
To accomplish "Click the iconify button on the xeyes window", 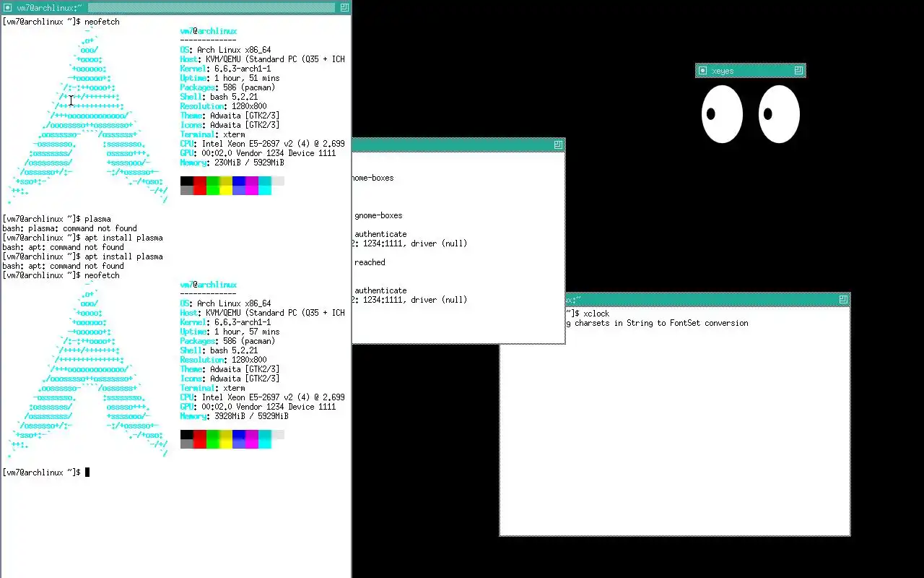I will (x=702, y=70).
